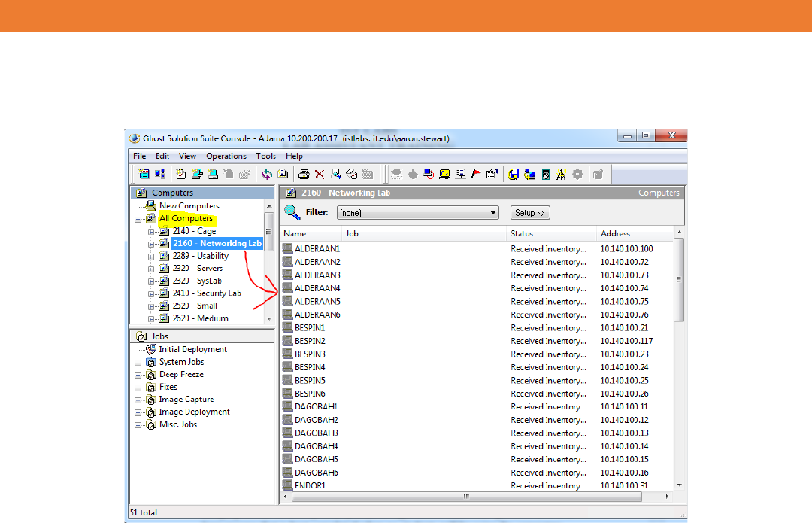This screenshot has height=523, width=812.
Task: Click the greyed-out gear toolbar icon
Action: tap(577, 174)
